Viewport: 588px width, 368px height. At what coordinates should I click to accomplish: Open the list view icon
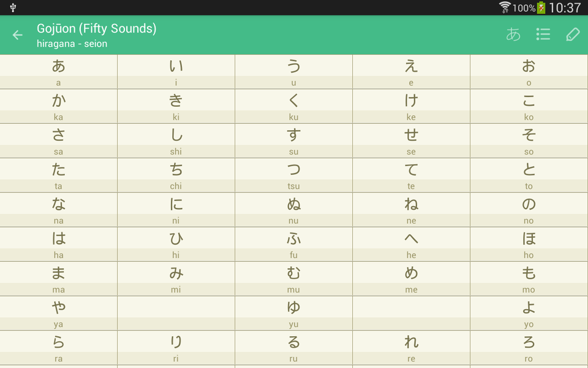point(543,34)
